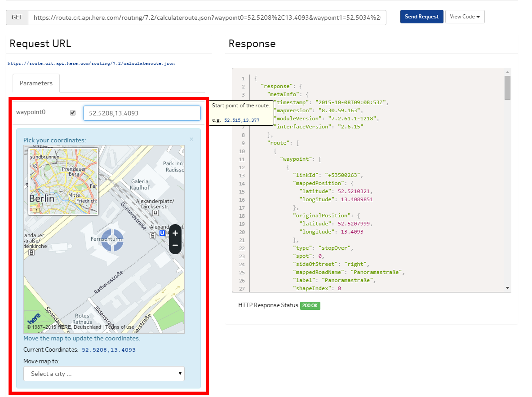Click the Rathausstraße street label on the map
This screenshot has width=532, height=397.
coord(109,282)
